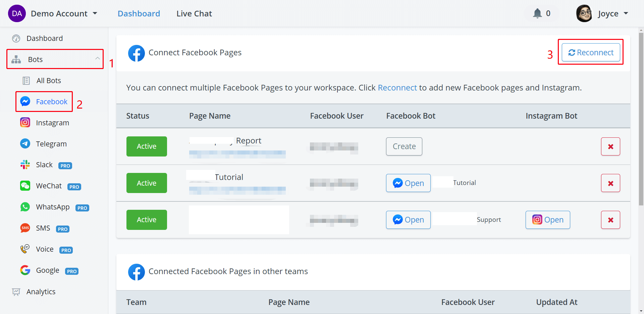Click the DA account avatar
This screenshot has height=314, width=644.
point(17,13)
